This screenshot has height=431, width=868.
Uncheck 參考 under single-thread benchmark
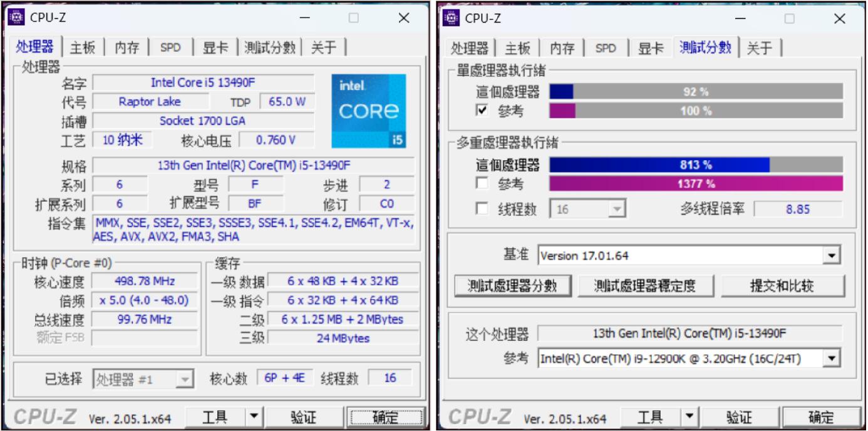point(482,110)
